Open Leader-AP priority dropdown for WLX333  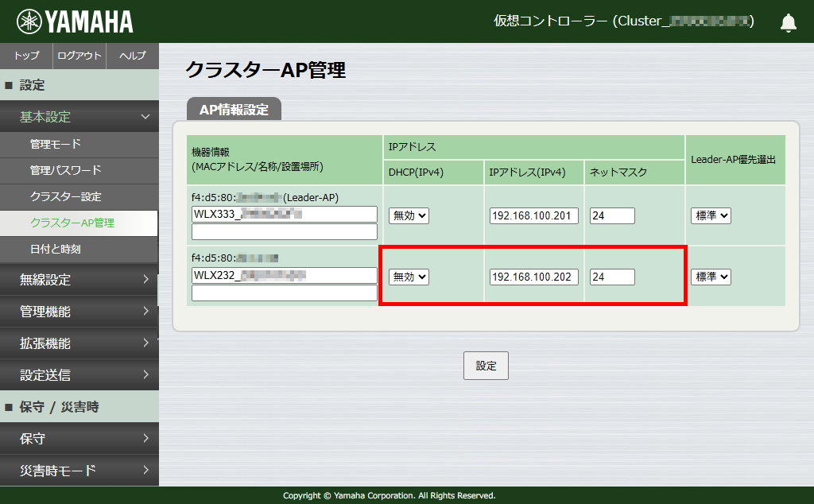coord(711,215)
